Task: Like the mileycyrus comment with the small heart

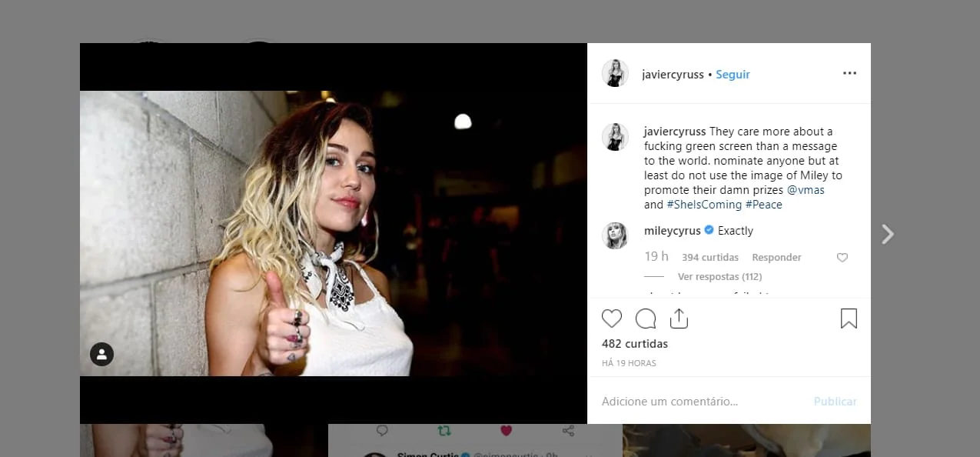Action: pos(842,258)
